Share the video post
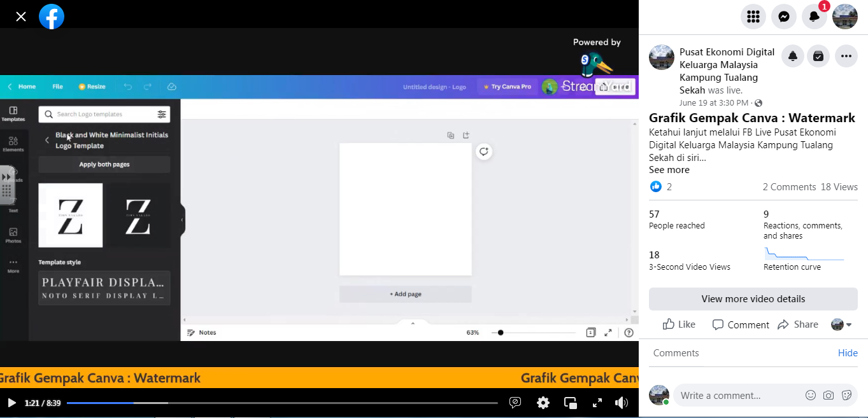The image size is (868, 418). (x=798, y=324)
